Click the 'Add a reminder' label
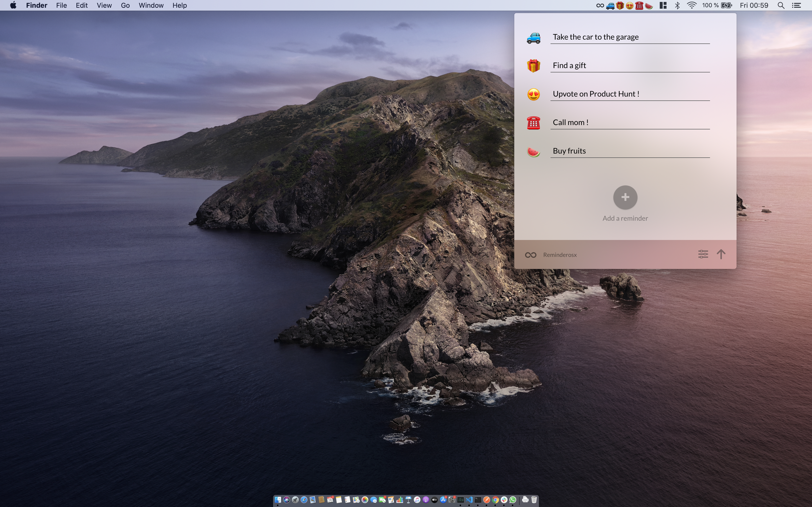 [625, 218]
